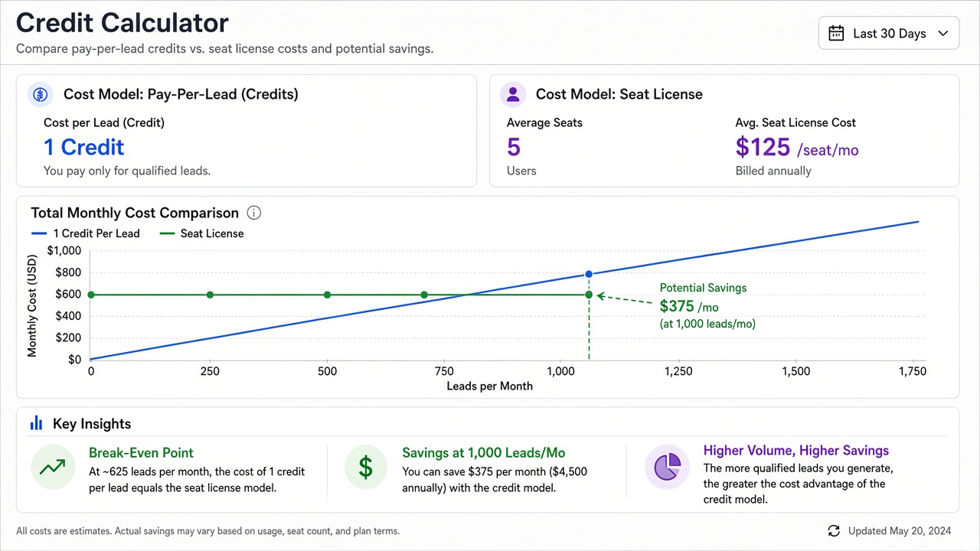Click the green seat license point at 0 leads
This screenshot has height=551, width=980.
[91, 295]
